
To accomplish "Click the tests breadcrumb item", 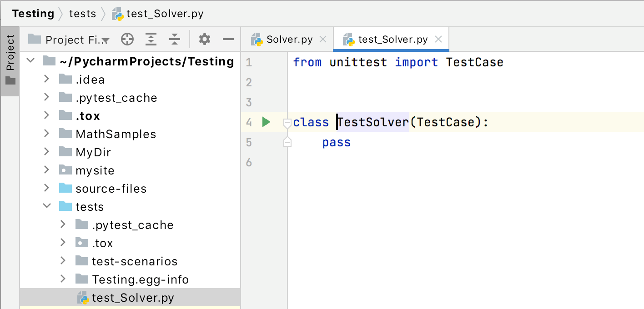I will [83, 13].
